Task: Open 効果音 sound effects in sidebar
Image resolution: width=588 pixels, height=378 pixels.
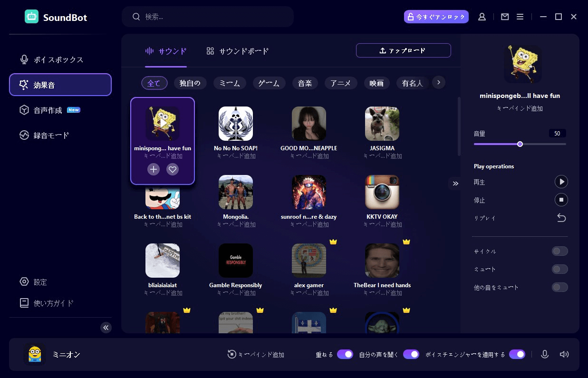Action: (x=60, y=85)
